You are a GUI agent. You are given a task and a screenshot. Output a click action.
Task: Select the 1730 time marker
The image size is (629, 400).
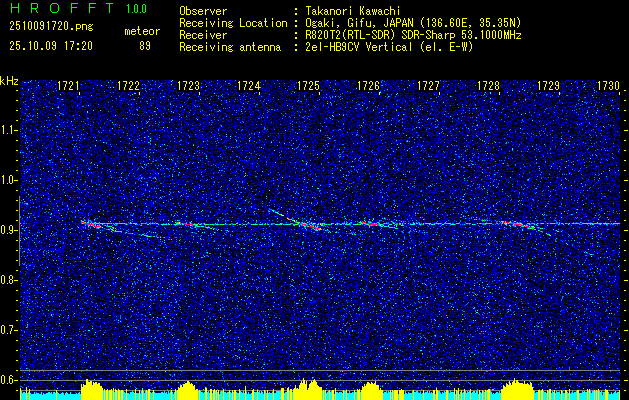(608, 87)
